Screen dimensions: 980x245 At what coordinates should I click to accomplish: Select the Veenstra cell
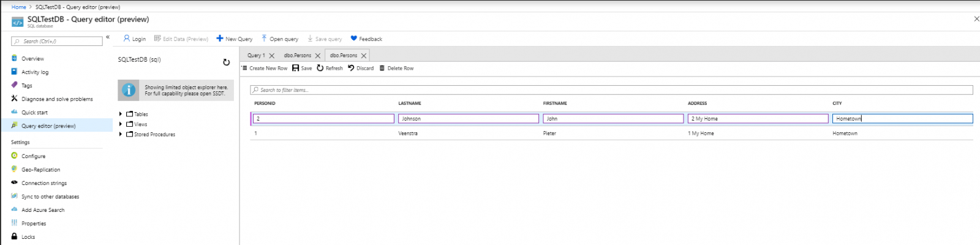[408, 134]
